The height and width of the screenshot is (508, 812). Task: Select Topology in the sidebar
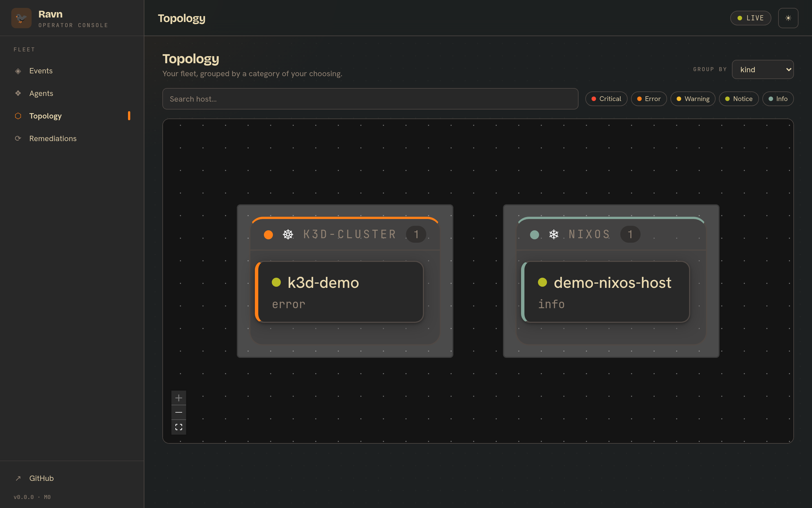coord(72,116)
